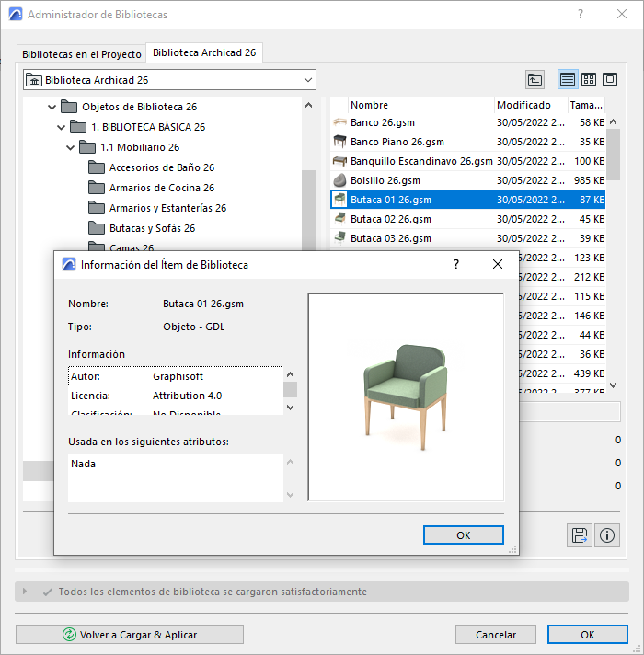Collapse 1. BIBLIOTECA BÁSICA 26 node
Screen dimensions: 644x655
coord(61,127)
